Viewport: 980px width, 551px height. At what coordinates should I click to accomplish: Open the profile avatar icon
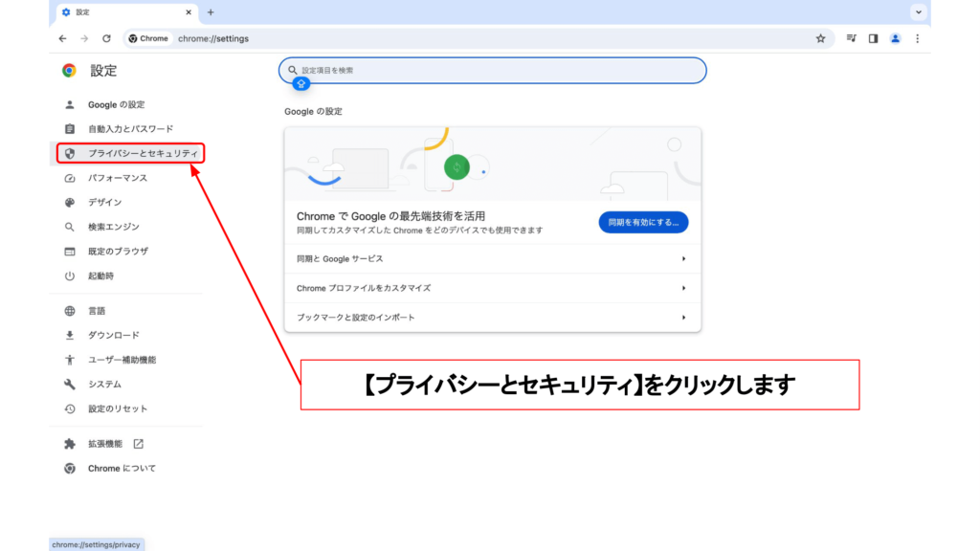pyautogui.click(x=895, y=38)
